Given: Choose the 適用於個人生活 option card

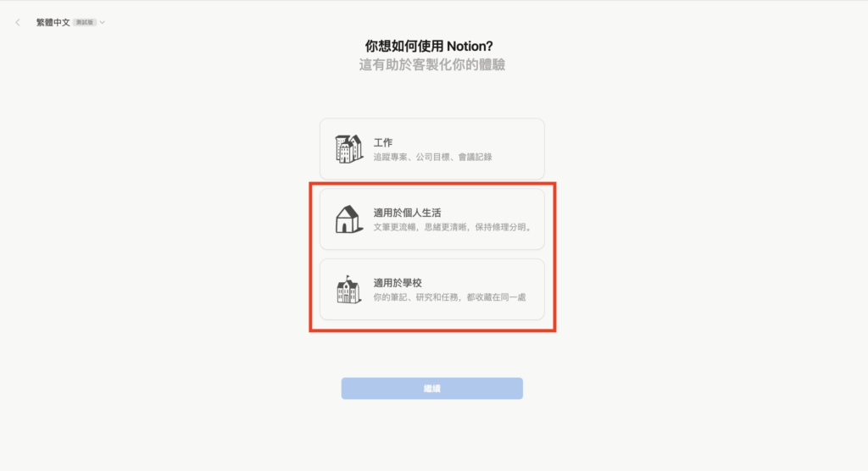Looking at the screenshot, I should [x=431, y=219].
